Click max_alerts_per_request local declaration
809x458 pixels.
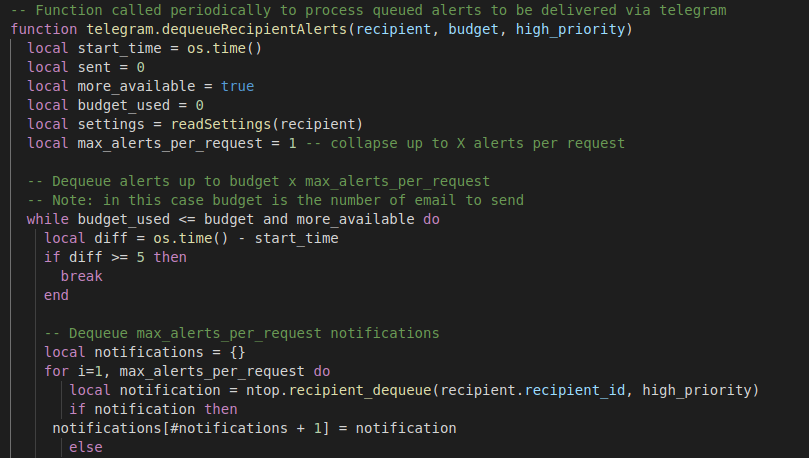(x=170, y=143)
